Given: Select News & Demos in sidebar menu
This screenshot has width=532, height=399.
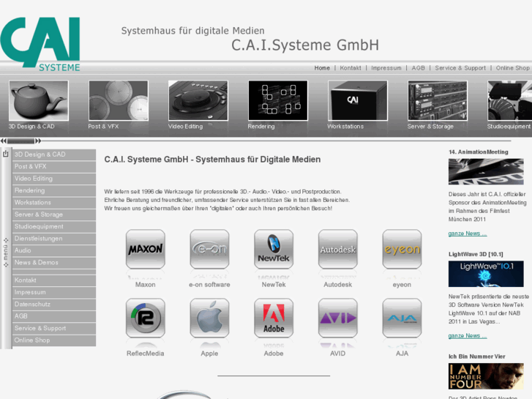Looking at the screenshot, I should [54, 263].
